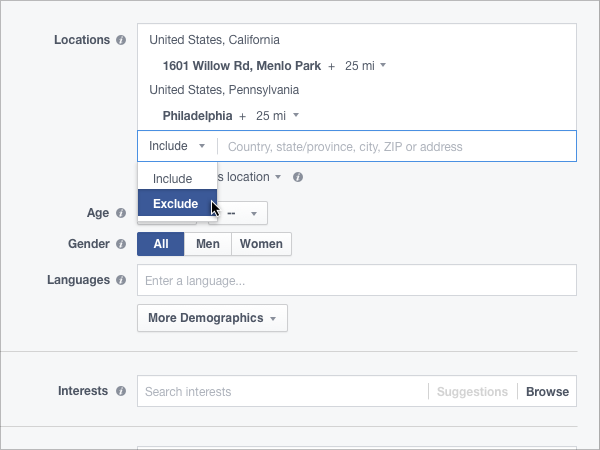Expand the More Demographics dropdown
This screenshot has height=450, width=600.
point(212,318)
